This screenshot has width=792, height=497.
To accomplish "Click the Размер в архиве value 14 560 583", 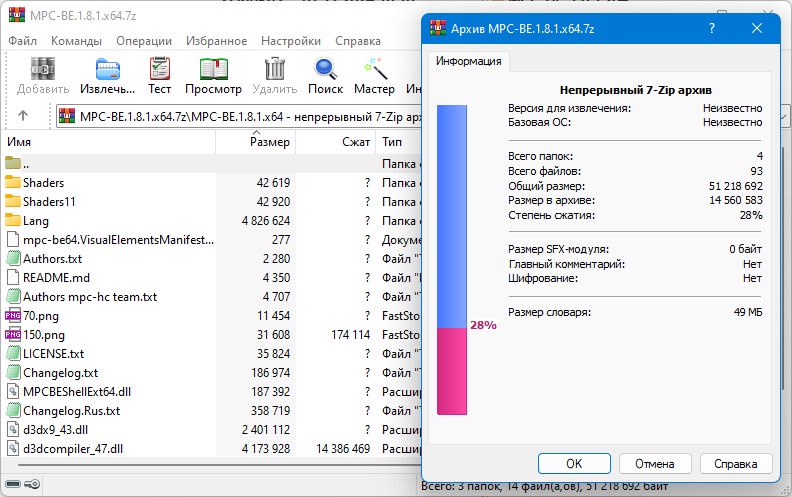I will (x=735, y=200).
